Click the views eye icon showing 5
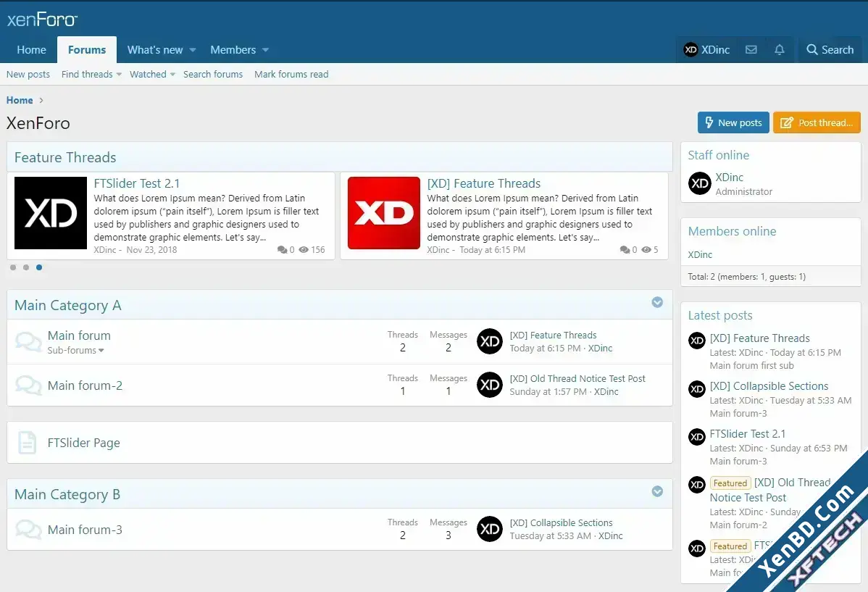This screenshot has height=592, width=868. point(646,250)
